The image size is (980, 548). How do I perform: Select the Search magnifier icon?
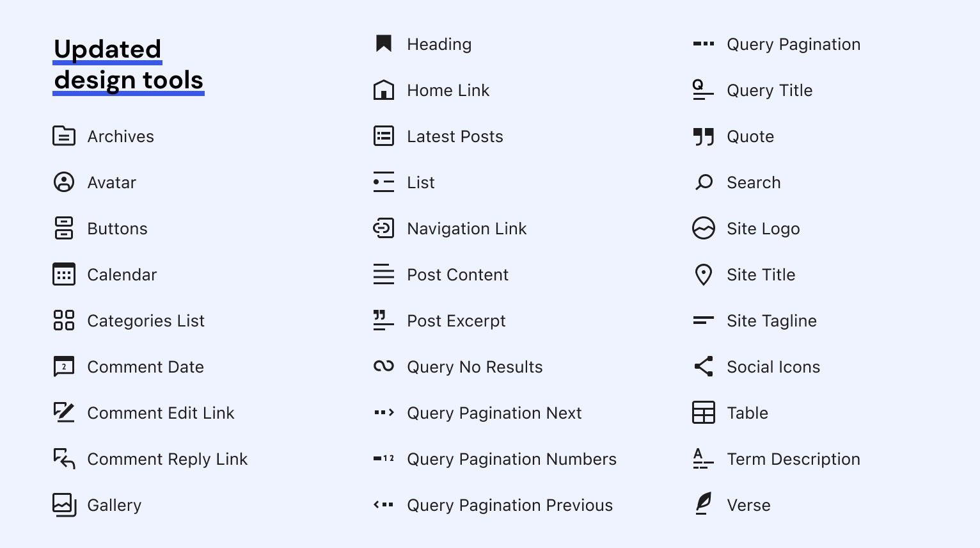pyautogui.click(x=704, y=182)
